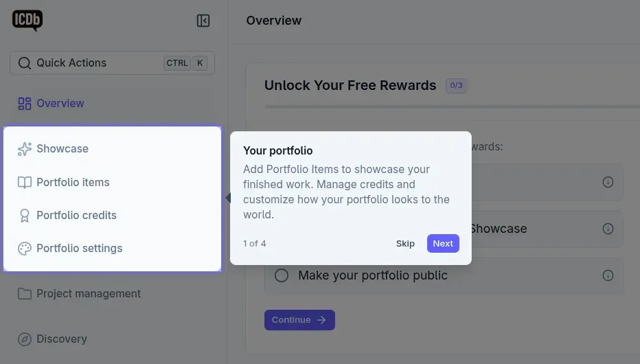Viewport: 640px width, 364px height.
Task: Select the Make your portfolio public radio
Action: [x=282, y=275]
